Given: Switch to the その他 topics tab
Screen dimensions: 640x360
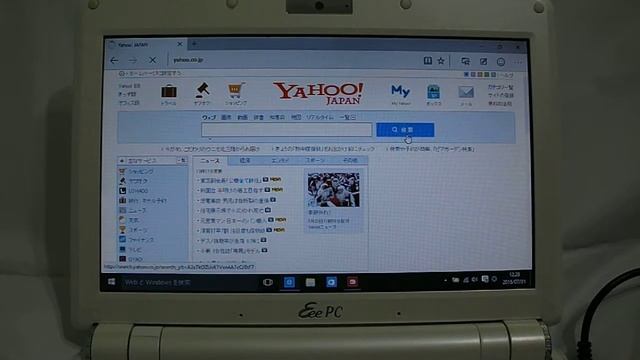Looking at the screenshot, I should [x=350, y=160].
